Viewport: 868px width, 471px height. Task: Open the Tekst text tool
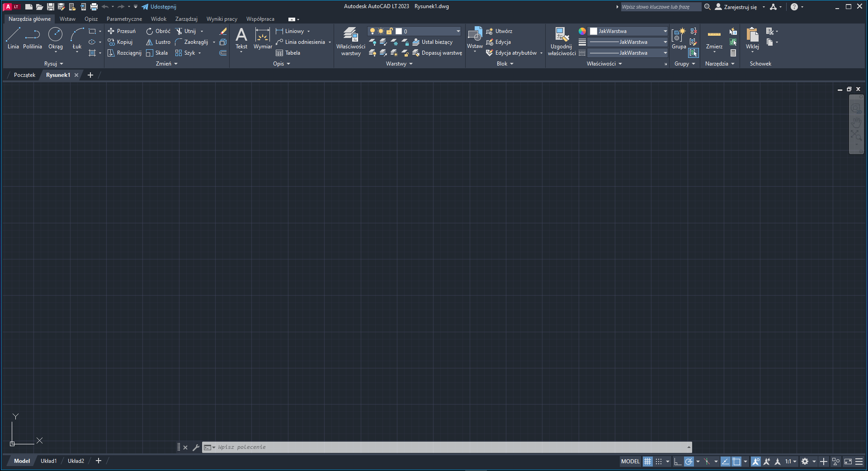[241, 38]
